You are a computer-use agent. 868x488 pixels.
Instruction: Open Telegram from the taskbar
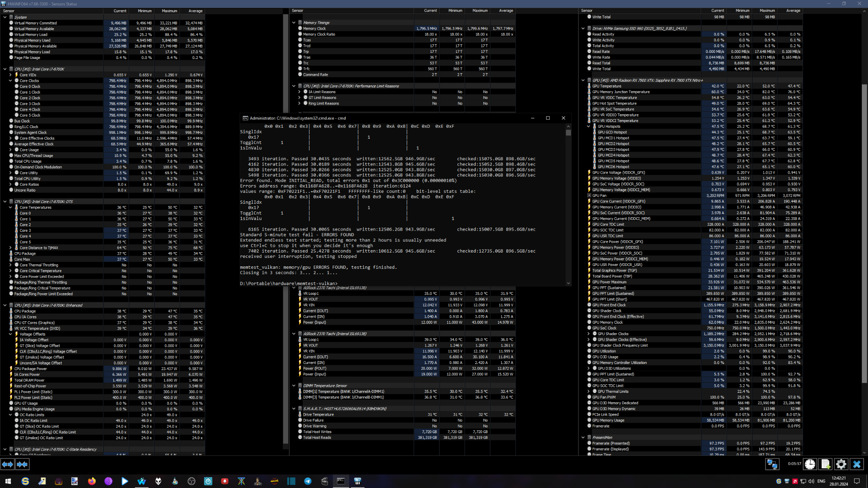pos(308,481)
